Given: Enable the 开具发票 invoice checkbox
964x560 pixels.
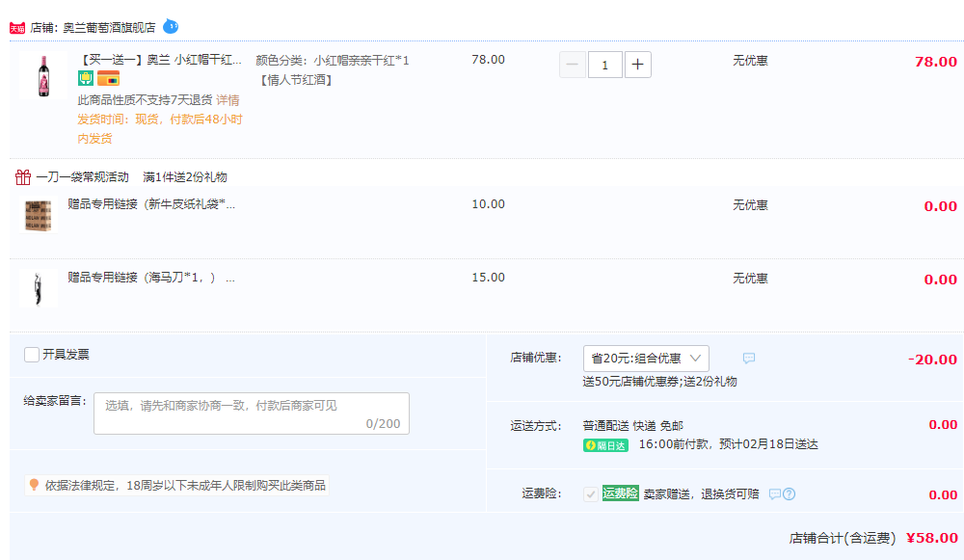Looking at the screenshot, I should point(32,355).
